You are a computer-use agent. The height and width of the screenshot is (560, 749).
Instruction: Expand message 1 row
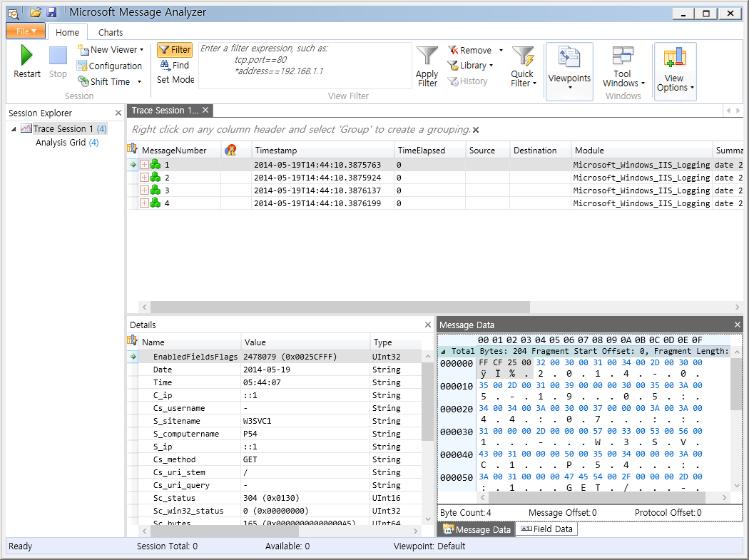pos(144,164)
